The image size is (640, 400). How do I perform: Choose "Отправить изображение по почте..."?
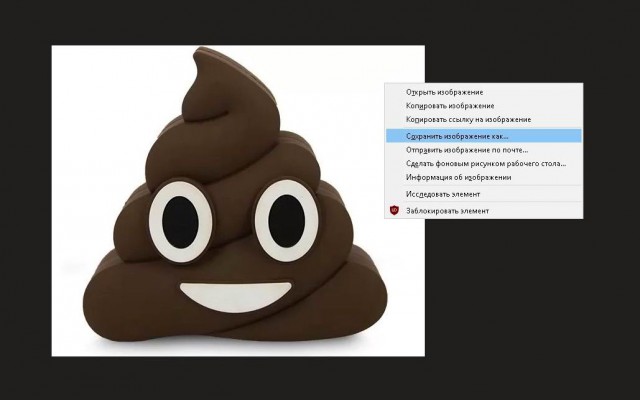click(x=483, y=150)
